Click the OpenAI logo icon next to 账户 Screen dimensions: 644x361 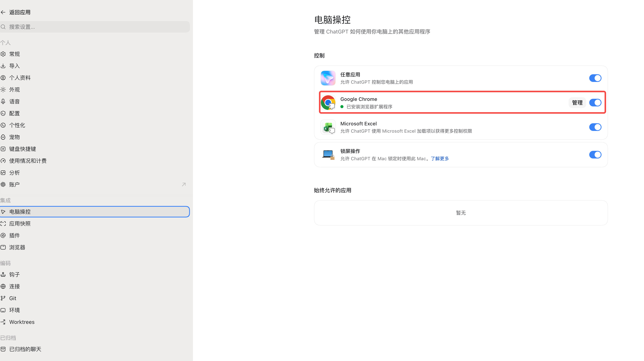point(3,185)
